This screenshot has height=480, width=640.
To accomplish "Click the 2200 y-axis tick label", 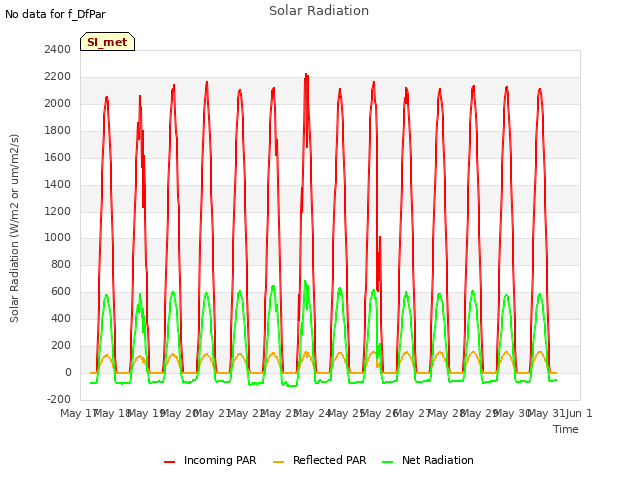I will pyautogui.click(x=58, y=77).
